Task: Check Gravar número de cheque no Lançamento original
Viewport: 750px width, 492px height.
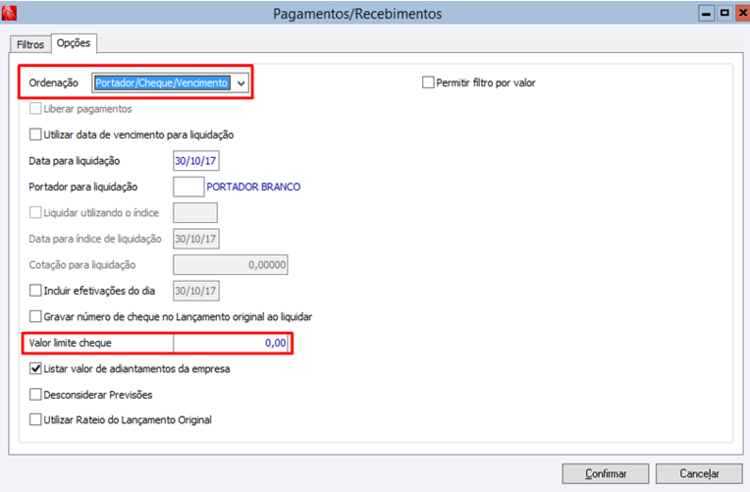Action: pos(35,316)
